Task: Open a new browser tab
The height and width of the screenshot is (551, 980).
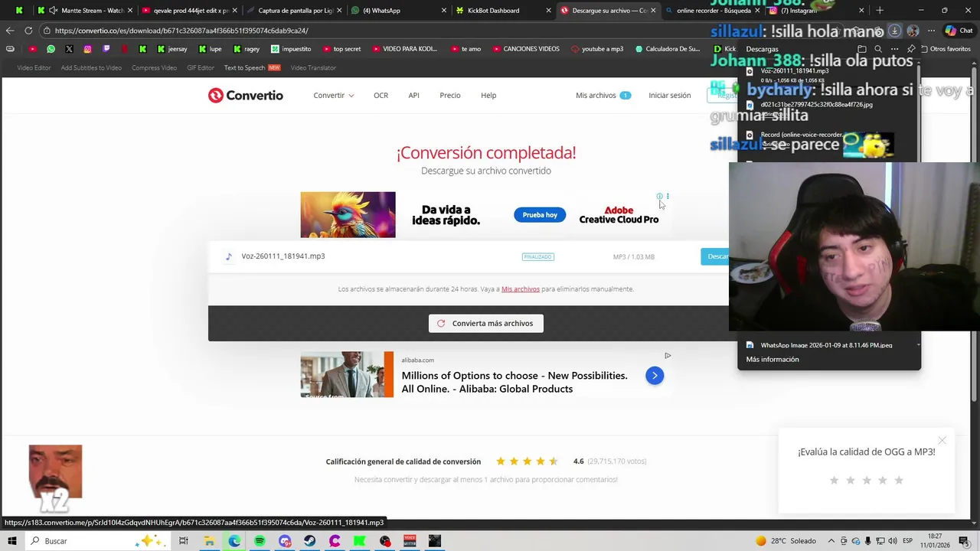Action: [x=880, y=11]
